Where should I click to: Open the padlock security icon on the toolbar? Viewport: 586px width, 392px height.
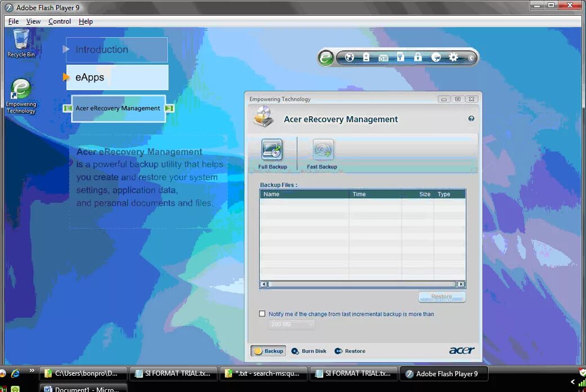point(418,57)
